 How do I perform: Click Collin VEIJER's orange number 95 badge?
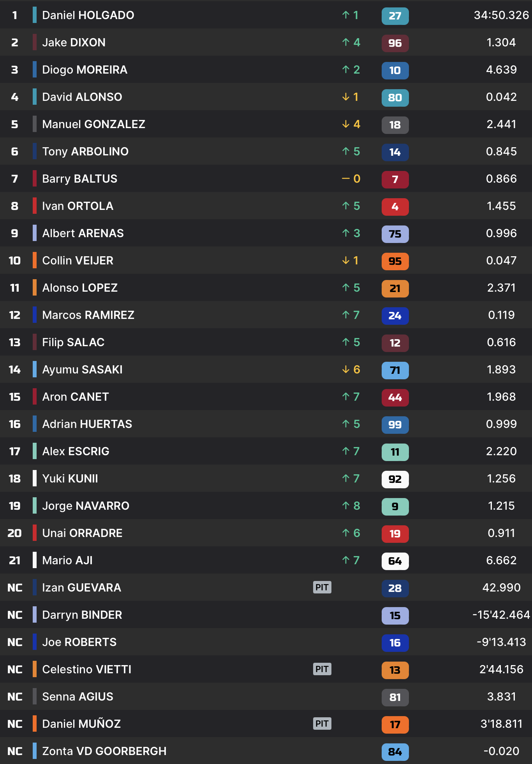tap(395, 261)
